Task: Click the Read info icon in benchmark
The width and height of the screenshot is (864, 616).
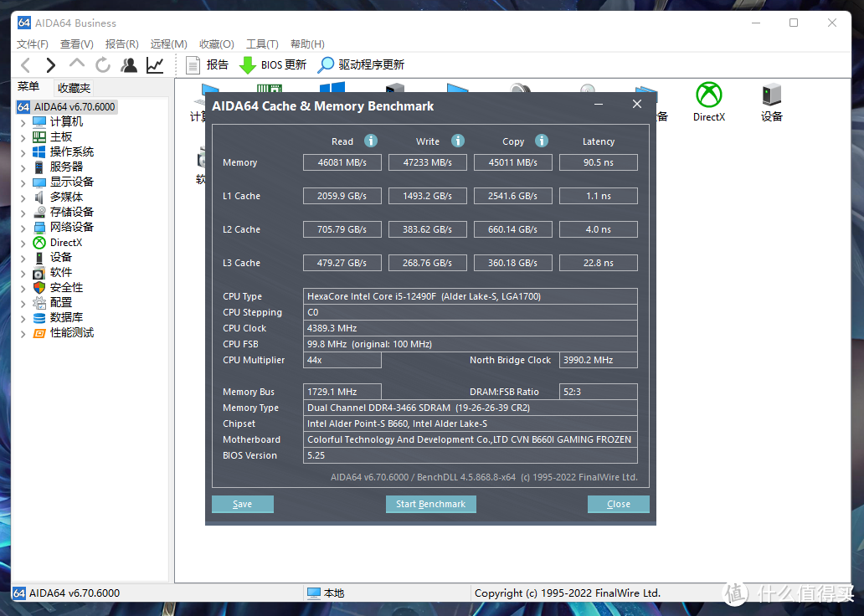Action: 370,141
